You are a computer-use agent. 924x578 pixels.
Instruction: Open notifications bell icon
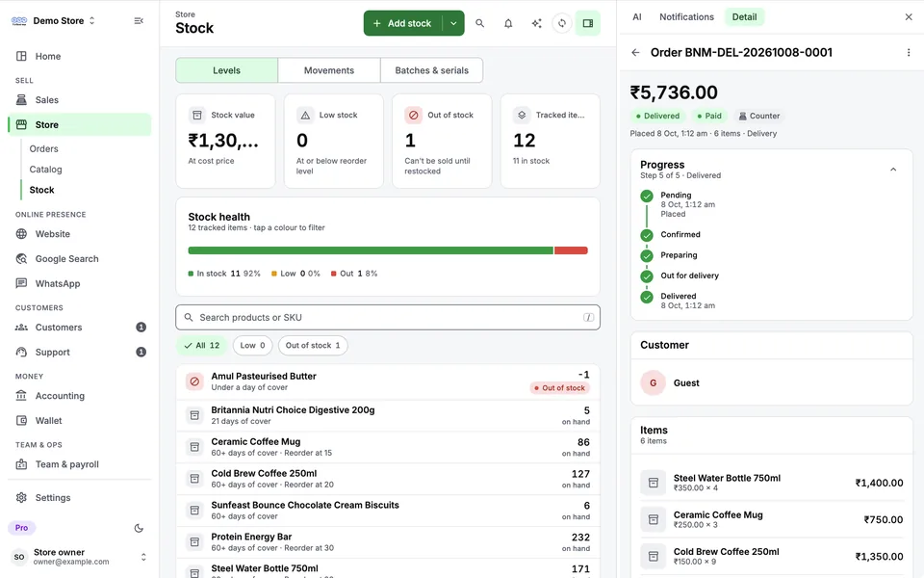pos(508,23)
